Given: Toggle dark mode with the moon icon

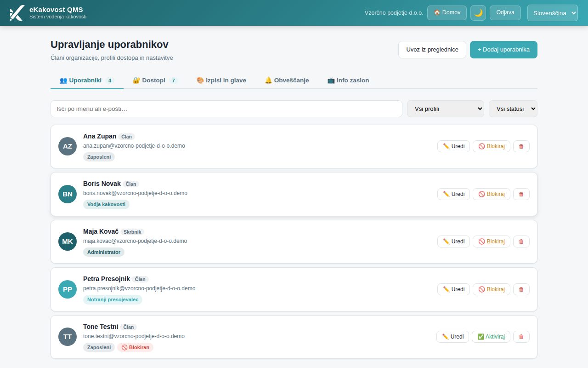Looking at the screenshot, I should pos(478,13).
